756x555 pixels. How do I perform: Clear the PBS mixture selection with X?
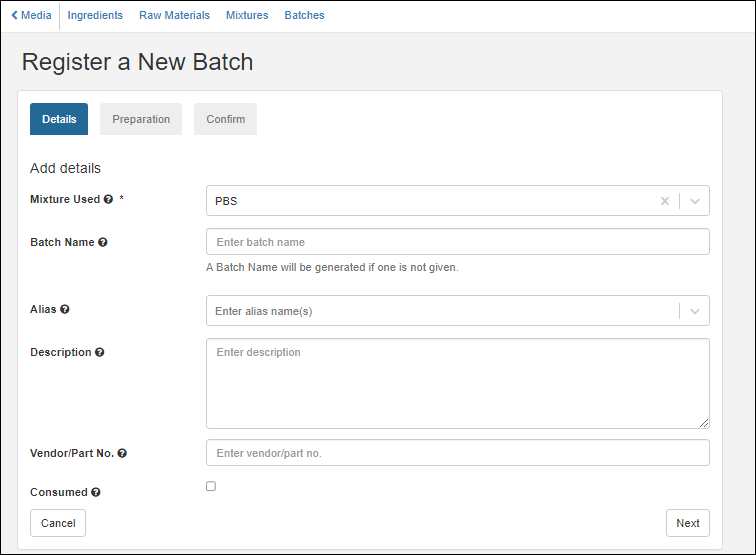pos(664,201)
